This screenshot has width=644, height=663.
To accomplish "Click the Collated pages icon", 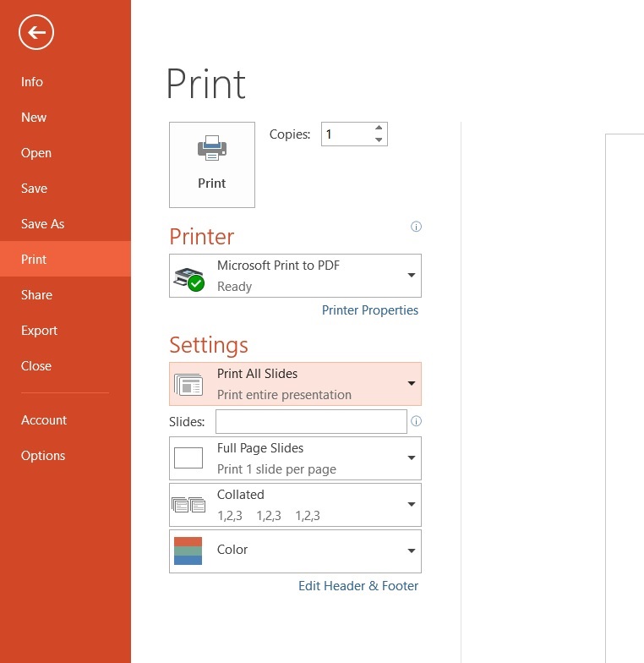I will pyautogui.click(x=188, y=505).
